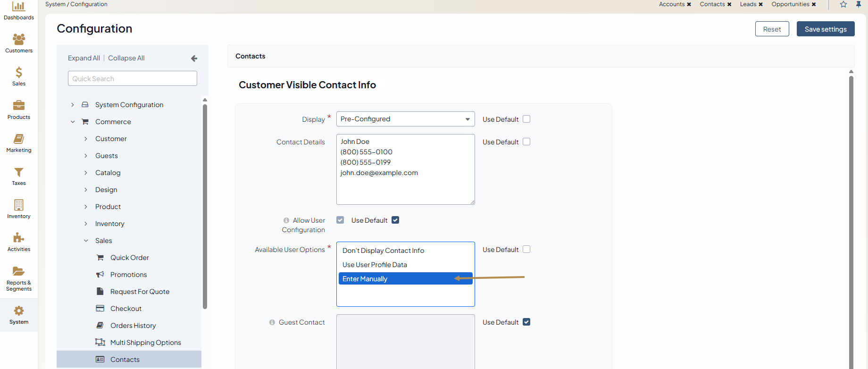Uncheck Use Default for Guest Contact
868x369 pixels.
(526, 322)
